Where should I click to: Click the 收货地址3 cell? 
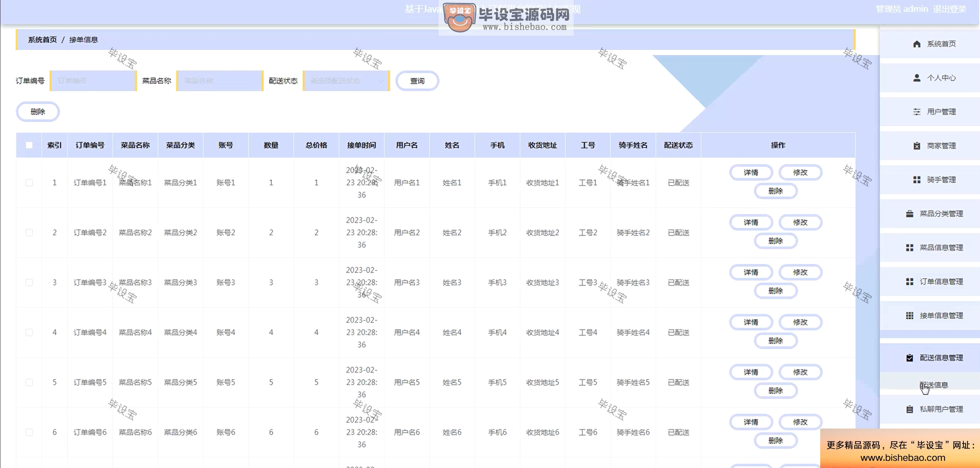pyautogui.click(x=542, y=283)
